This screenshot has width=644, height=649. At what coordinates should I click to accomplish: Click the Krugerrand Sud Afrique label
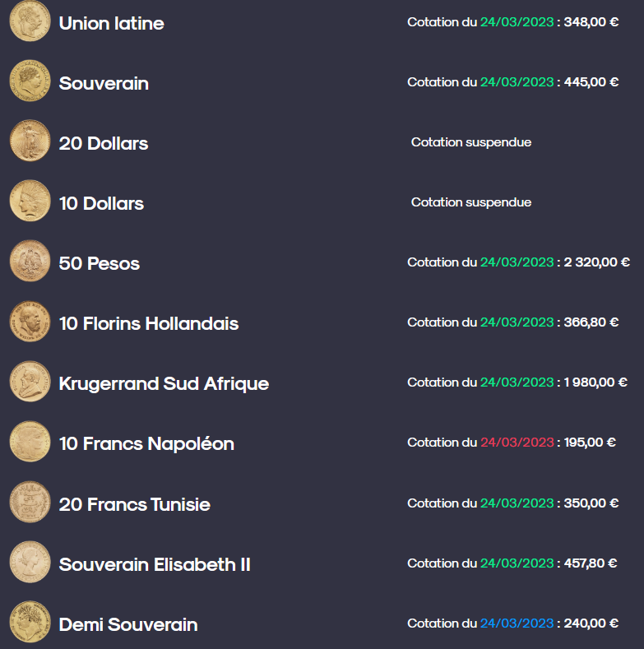coord(164,383)
